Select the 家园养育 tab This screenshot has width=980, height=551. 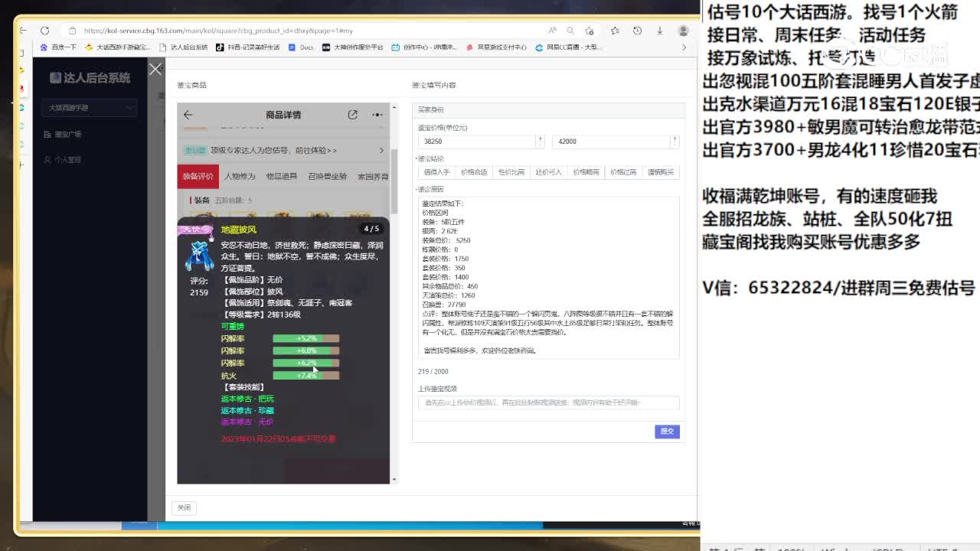(372, 176)
